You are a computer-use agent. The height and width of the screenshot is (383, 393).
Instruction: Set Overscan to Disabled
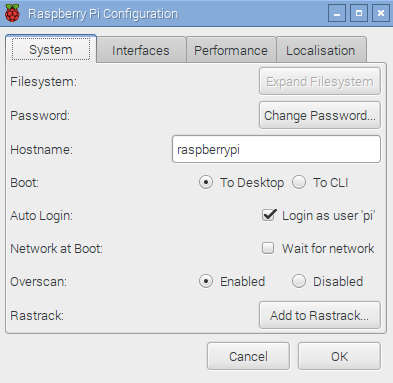pos(327,281)
